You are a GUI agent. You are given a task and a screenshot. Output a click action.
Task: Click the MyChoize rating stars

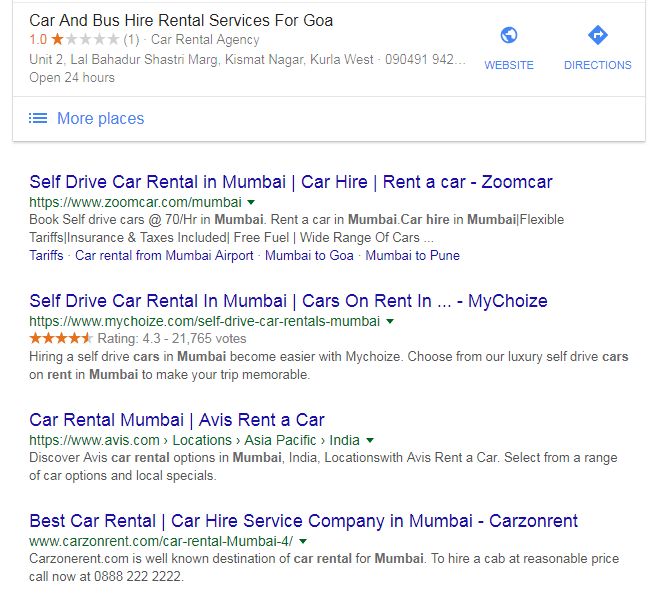[x=61, y=338]
